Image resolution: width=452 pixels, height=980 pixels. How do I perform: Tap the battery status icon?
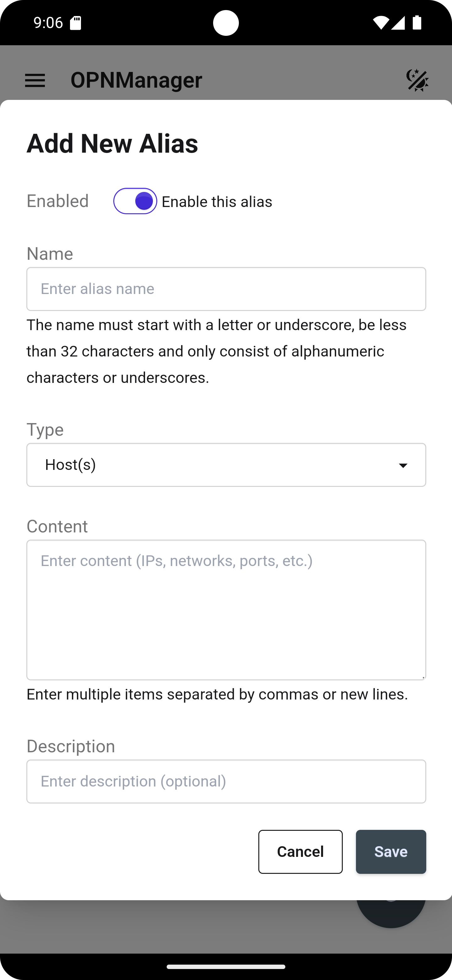[x=417, y=23]
